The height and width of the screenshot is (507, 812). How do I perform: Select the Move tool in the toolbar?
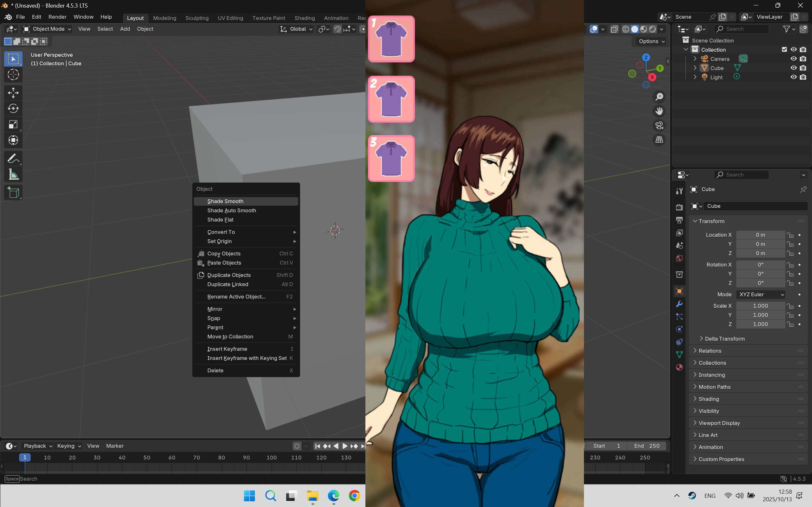pyautogui.click(x=13, y=93)
